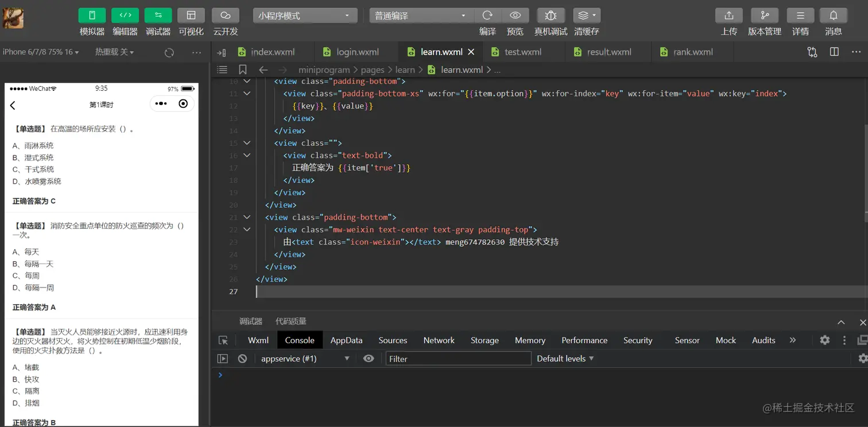This screenshot has width=868, height=427.
Task: Open Default levels dropdown
Action: (x=565, y=359)
